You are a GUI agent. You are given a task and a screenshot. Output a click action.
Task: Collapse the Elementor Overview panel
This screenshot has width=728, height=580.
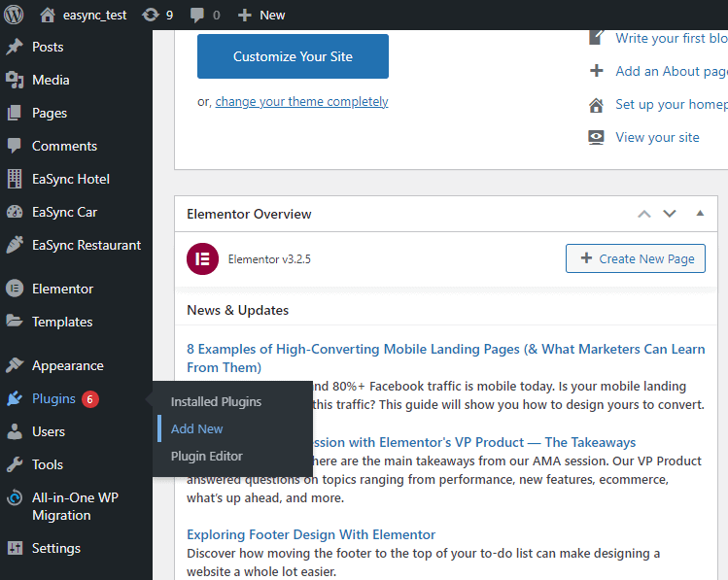tap(700, 214)
